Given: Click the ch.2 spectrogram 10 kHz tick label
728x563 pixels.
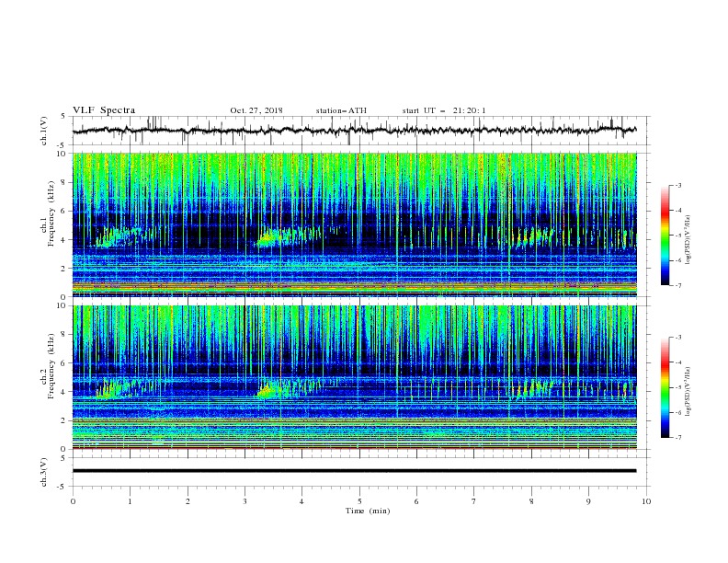Looking at the screenshot, I should (x=63, y=305).
